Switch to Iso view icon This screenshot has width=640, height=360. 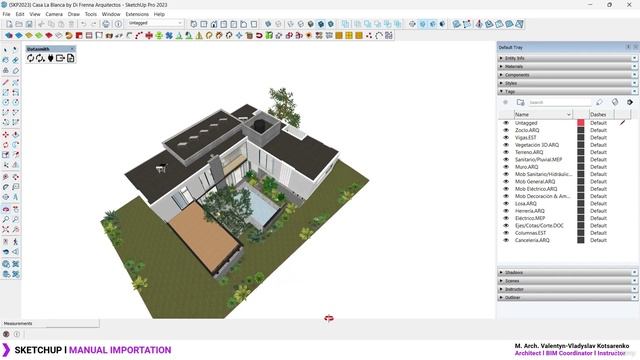pyautogui.click(x=194, y=24)
